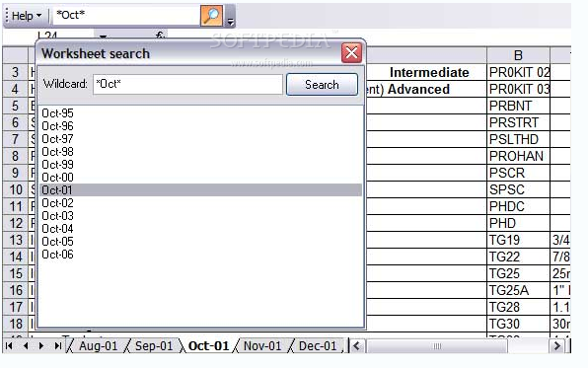Click the active Oct-01 sheet tab
Screen dimensions: 588x368
coord(208,346)
